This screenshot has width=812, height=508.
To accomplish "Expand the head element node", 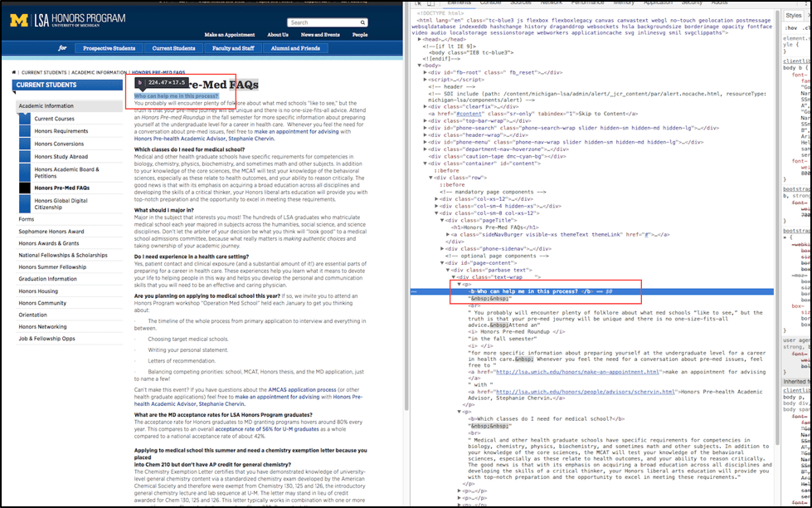I will click(x=420, y=39).
